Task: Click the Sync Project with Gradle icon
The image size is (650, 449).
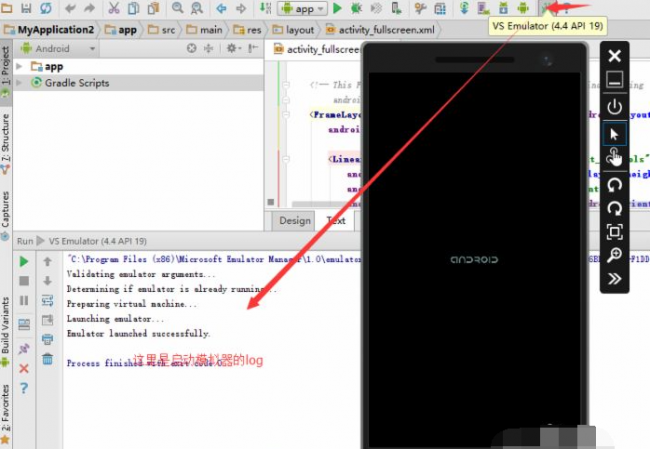Action: pos(464,8)
